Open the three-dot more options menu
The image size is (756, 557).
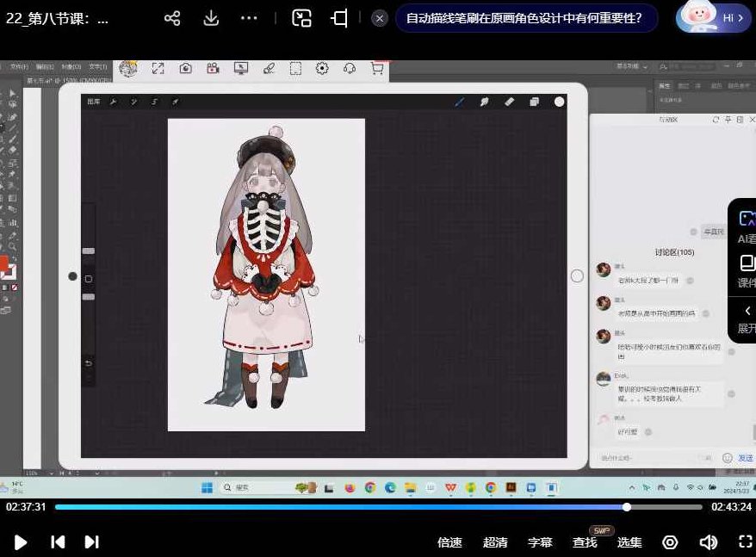point(249,18)
